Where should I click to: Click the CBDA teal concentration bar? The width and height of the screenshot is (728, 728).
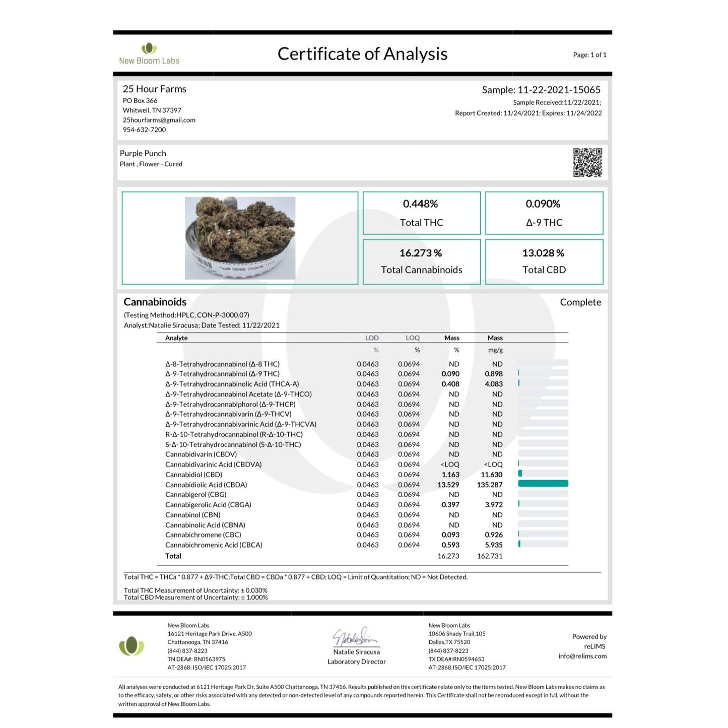[543, 484]
